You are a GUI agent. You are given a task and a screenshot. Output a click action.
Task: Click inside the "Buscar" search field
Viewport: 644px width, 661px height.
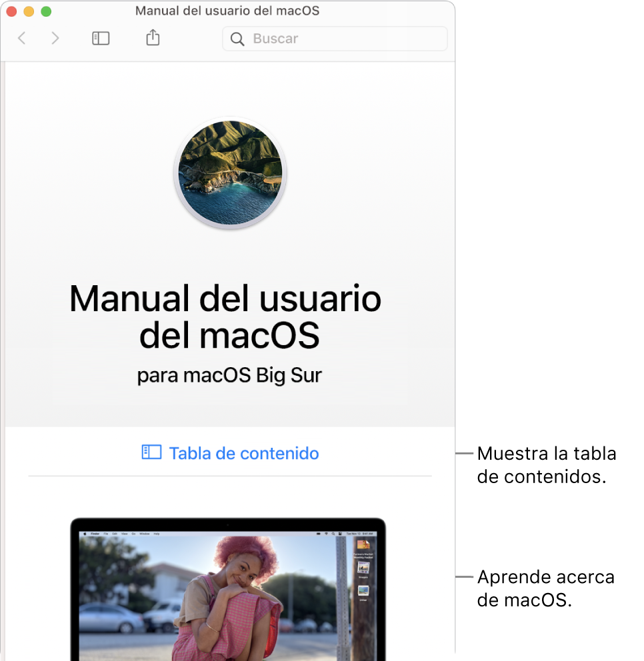pyautogui.click(x=300, y=39)
